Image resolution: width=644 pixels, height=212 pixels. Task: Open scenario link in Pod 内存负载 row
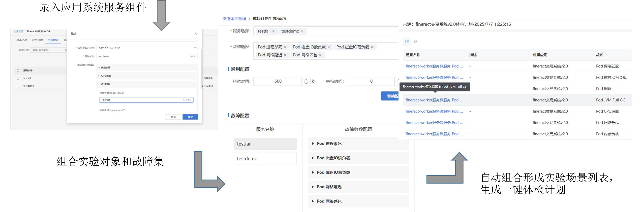tap(434, 134)
